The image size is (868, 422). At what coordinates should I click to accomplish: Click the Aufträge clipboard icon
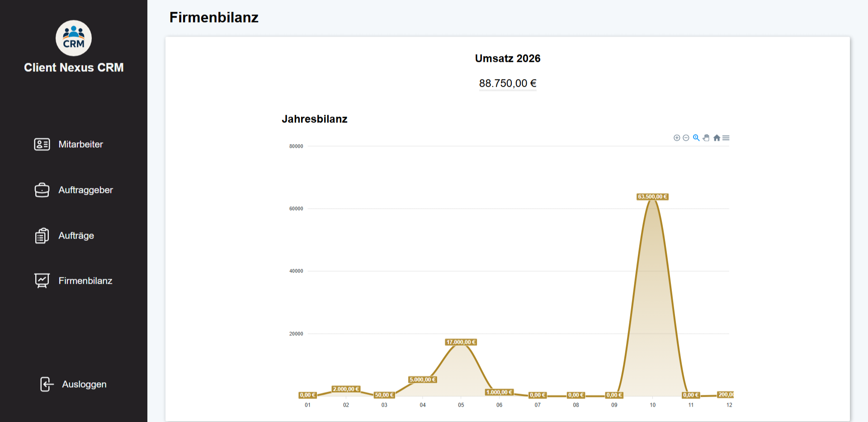pyautogui.click(x=42, y=235)
